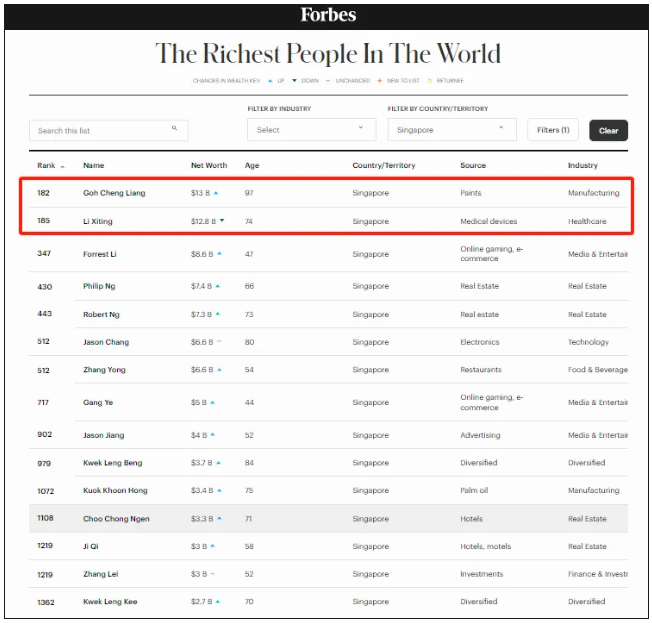Click up arrow beside $3.4 B
This screenshot has width=652, height=623.
click(220, 491)
